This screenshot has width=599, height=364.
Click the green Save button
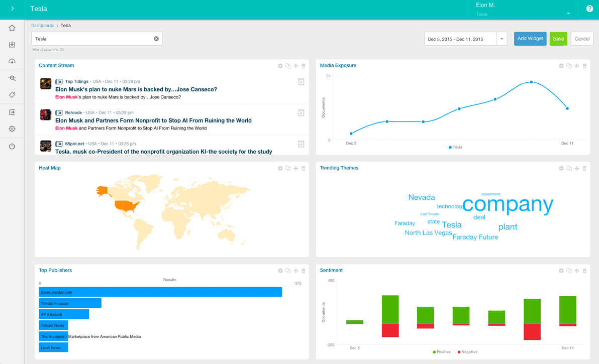click(x=558, y=39)
